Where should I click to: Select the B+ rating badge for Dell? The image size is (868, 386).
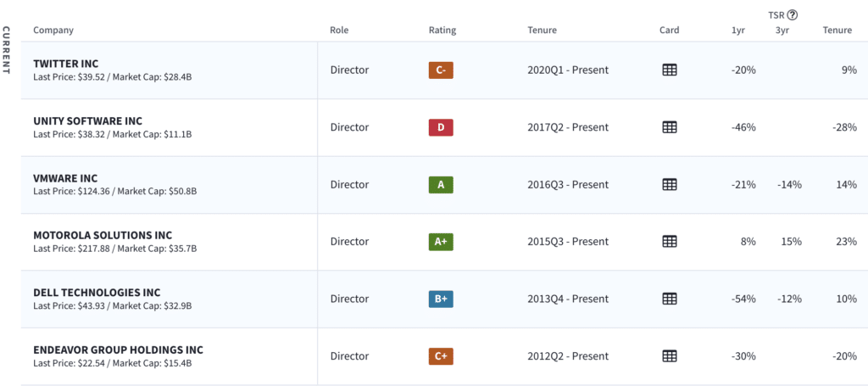coord(441,299)
